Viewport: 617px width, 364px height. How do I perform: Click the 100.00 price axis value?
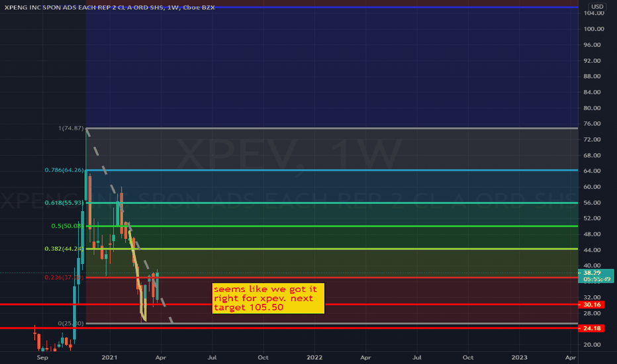click(x=594, y=28)
